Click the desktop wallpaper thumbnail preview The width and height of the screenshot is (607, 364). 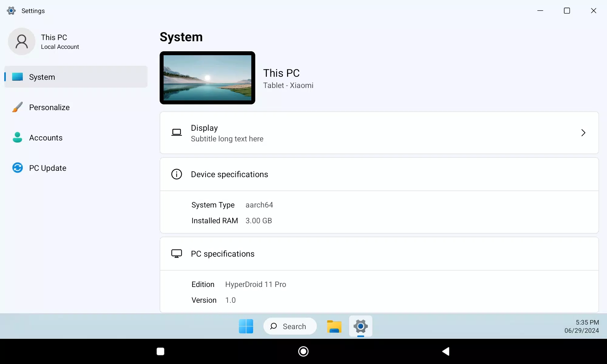(207, 78)
